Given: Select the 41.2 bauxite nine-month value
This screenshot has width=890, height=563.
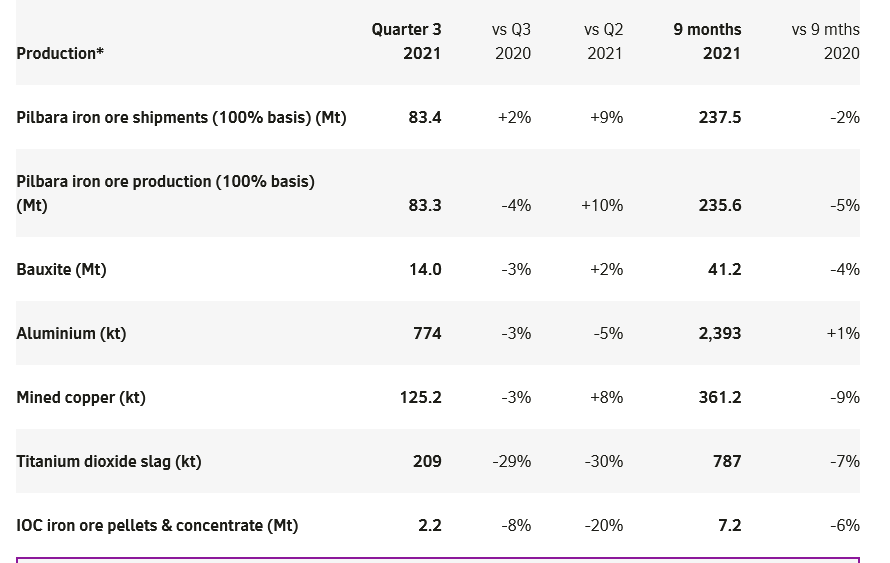Looking at the screenshot, I should pos(724,269).
